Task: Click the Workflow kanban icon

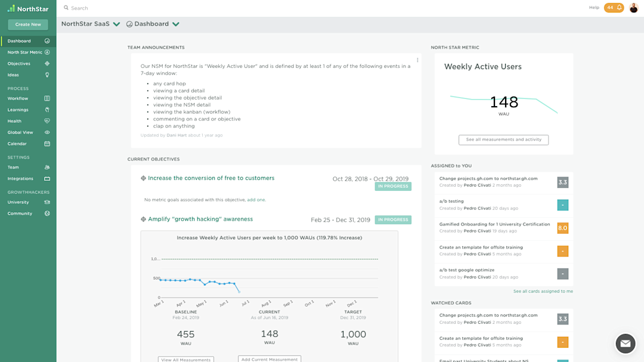Action: click(47, 98)
